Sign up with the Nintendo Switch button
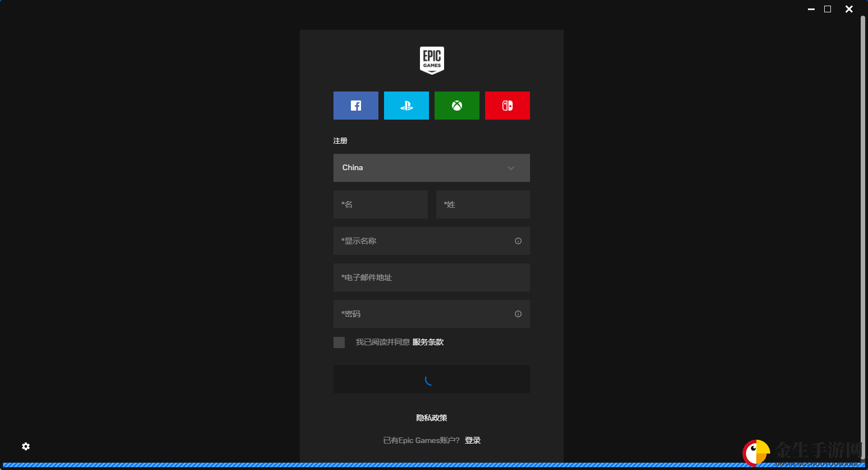Image resolution: width=868 pixels, height=470 pixels. (508, 106)
